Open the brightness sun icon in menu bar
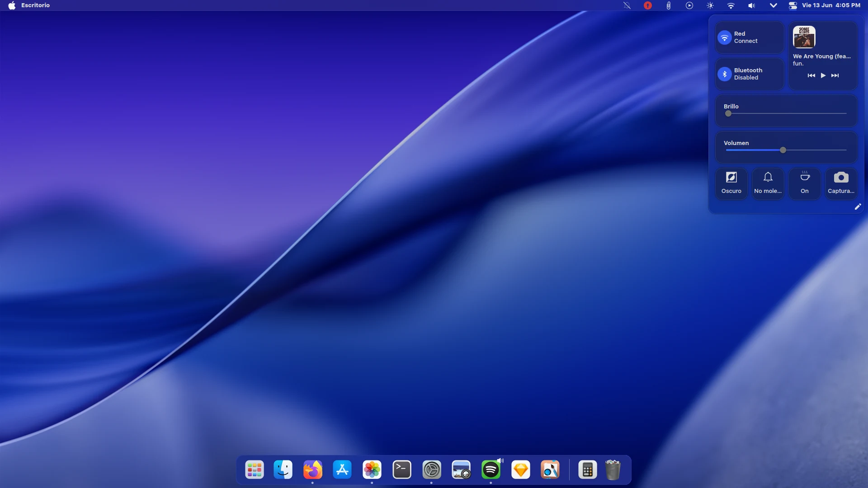This screenshot has height=488, width=868. pos(710,5)
